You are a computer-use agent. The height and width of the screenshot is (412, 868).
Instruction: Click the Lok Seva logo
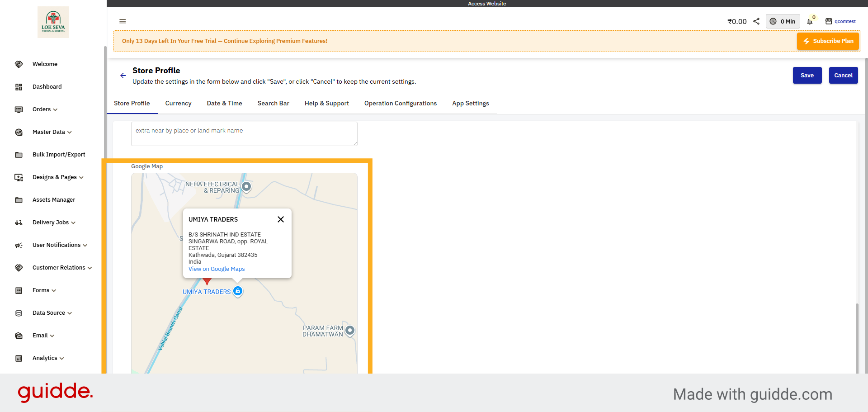coord(53,22)
